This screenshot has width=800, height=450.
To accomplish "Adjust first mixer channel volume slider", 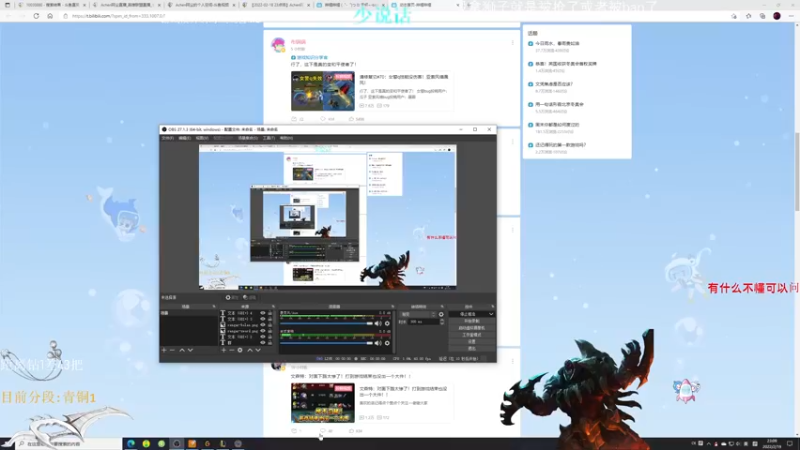I will coord(327,323).
